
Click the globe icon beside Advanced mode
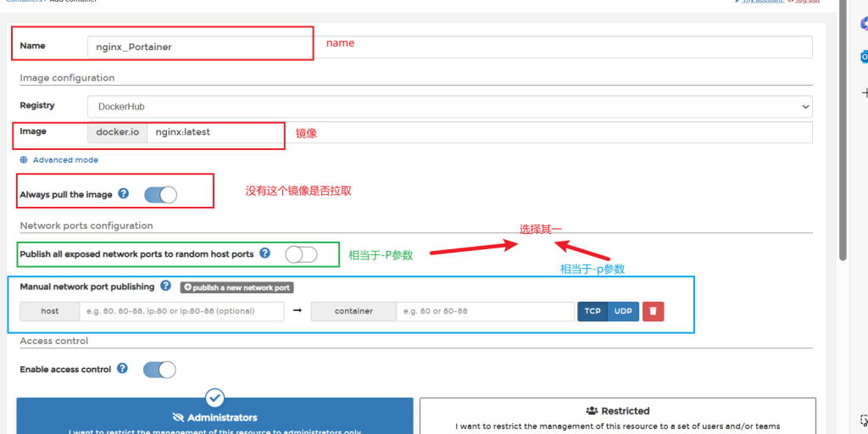click(25, 159)
